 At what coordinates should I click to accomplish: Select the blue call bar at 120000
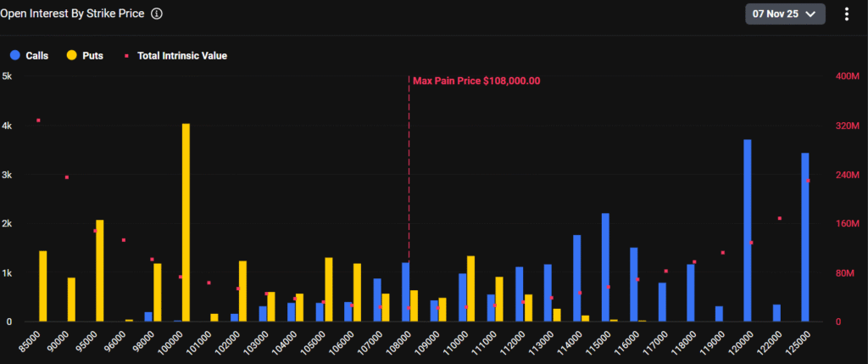coord(748,231)
